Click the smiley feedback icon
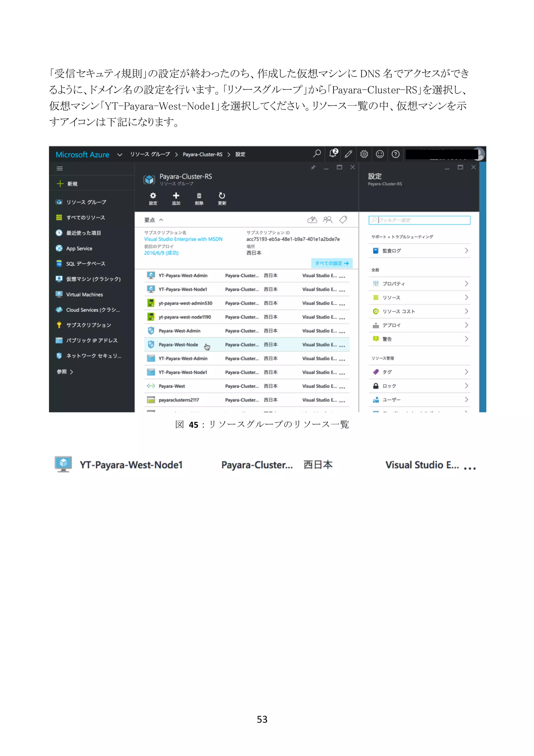The height and width of the screenshot is (756, 534). click(380, 154)
